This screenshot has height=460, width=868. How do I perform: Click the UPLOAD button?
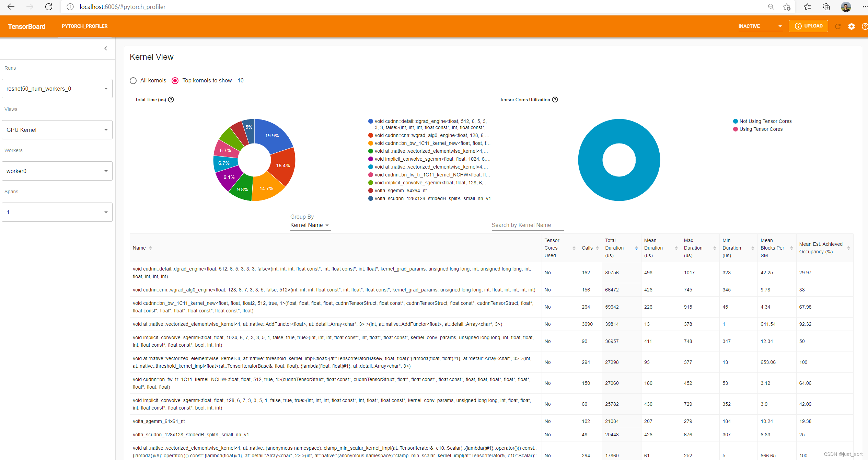(808, 26)
